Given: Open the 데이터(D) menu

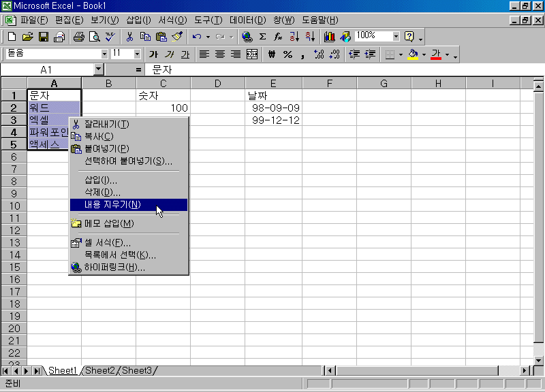Looking at the screenshot, I should [x=247, y=20].
